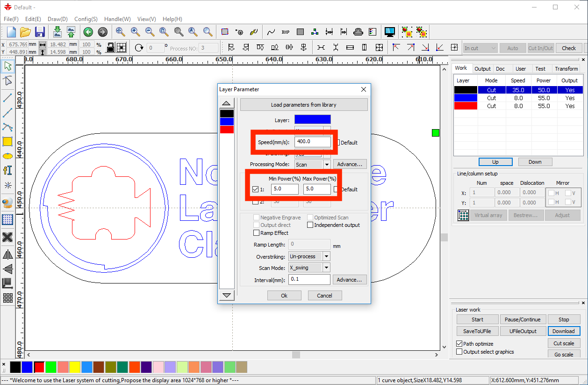Open the Overstriking Un-process dropdown
This screenshot has width=588, height=385.
point(326,256)
